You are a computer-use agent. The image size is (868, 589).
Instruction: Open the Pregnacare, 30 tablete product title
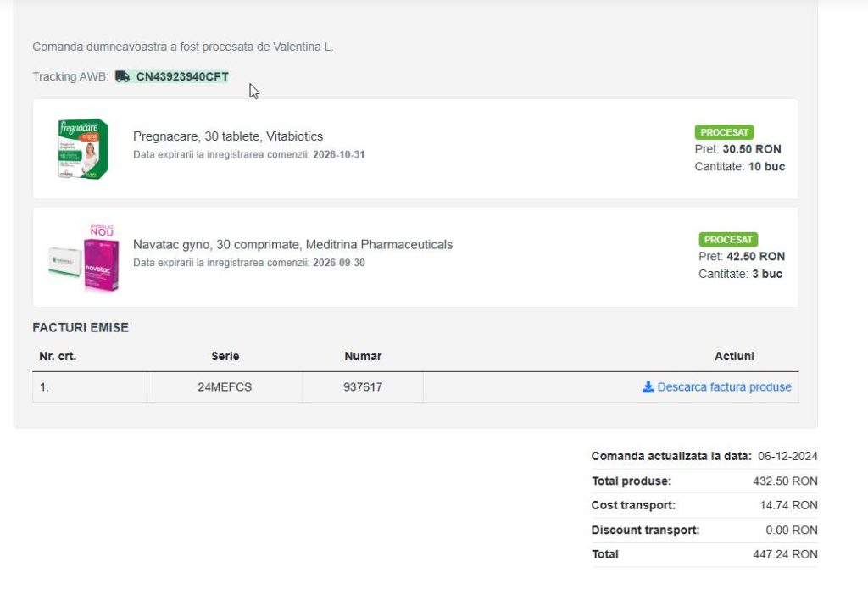(227, 136)
